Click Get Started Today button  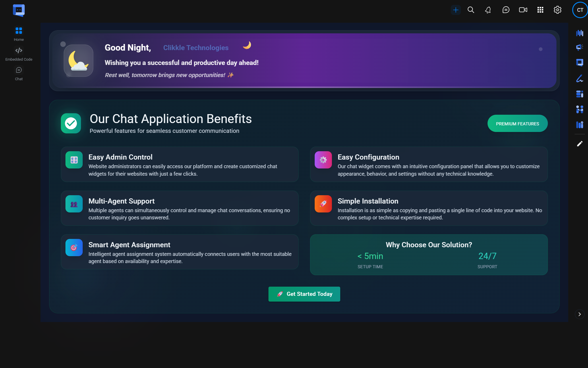tap(304, 294)
